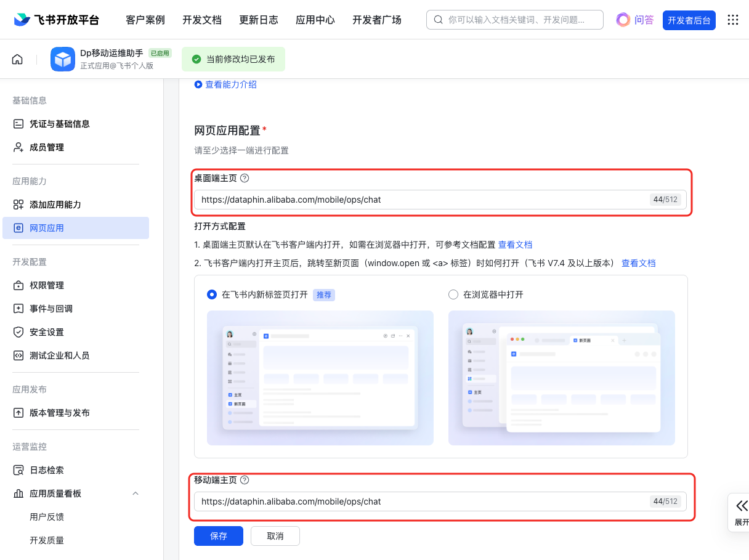Open the 问答 assistant icon
Viewport: 749px width, 560px height.
tap(623, 20)
